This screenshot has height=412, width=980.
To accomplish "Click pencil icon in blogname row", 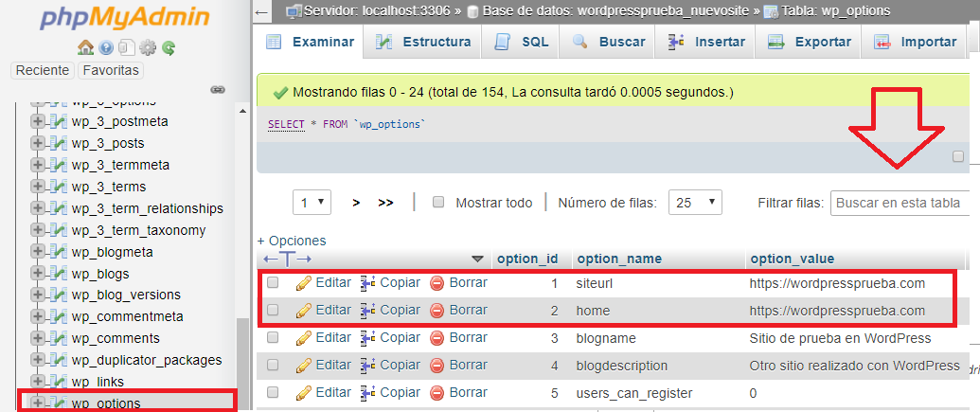I will point(304,338).
